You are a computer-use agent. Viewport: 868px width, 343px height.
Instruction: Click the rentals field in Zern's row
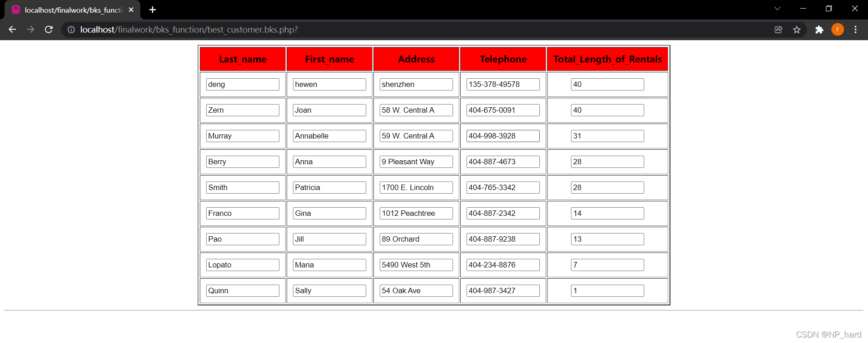[608, 110]
